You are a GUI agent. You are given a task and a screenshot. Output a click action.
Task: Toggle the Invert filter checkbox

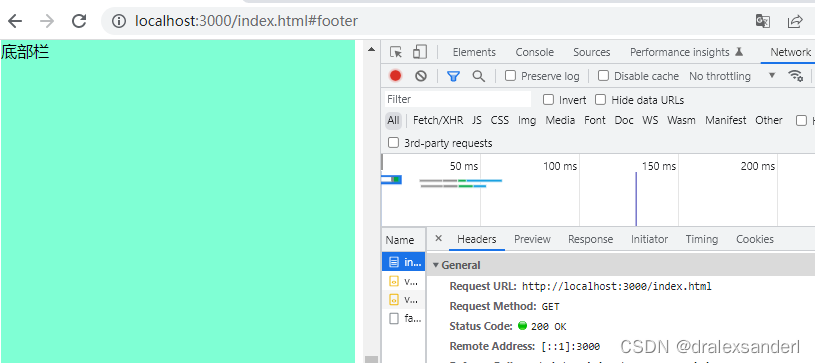pyautogui.click(x=548, y=100)
